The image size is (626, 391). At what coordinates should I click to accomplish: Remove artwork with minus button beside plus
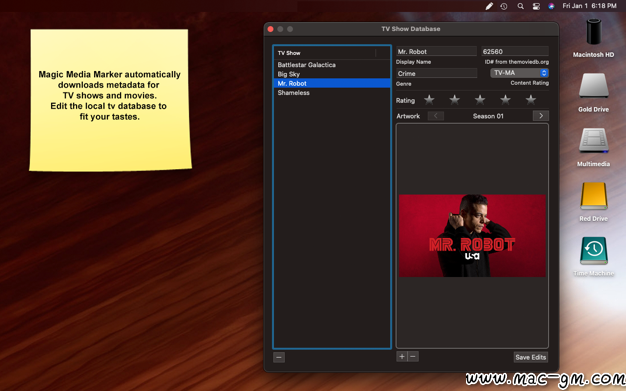pyautogui.click(x=413, y=356)
